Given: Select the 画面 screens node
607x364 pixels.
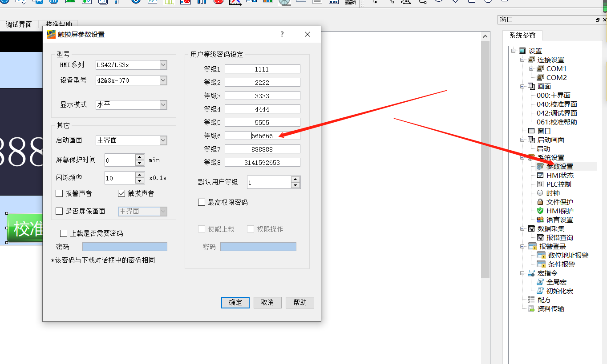Looking at the screenshot, I should point(544,87).
